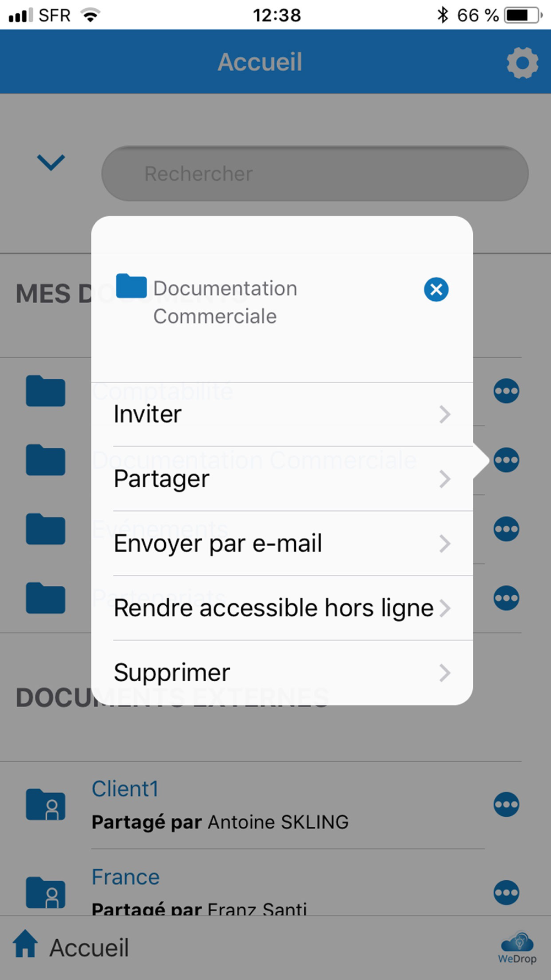
Task: Choose Supprimer to delete folder
Action: point(282,672)
